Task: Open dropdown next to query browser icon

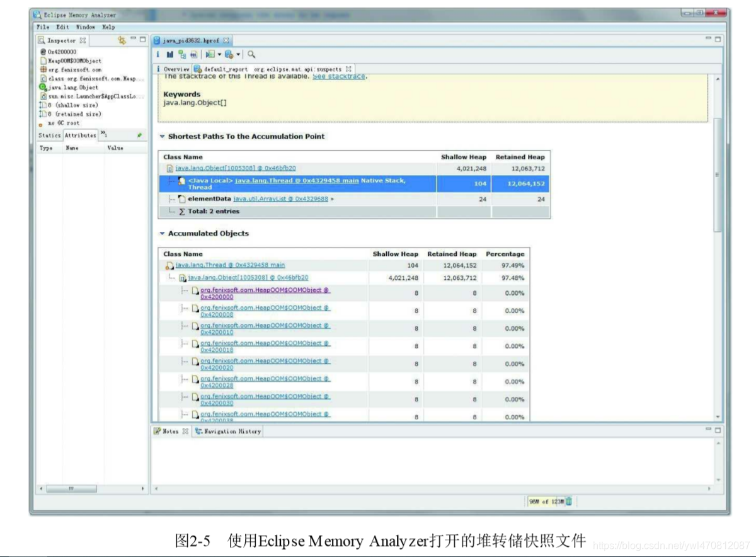Action: pyautogui.click(x=238, y=55)
